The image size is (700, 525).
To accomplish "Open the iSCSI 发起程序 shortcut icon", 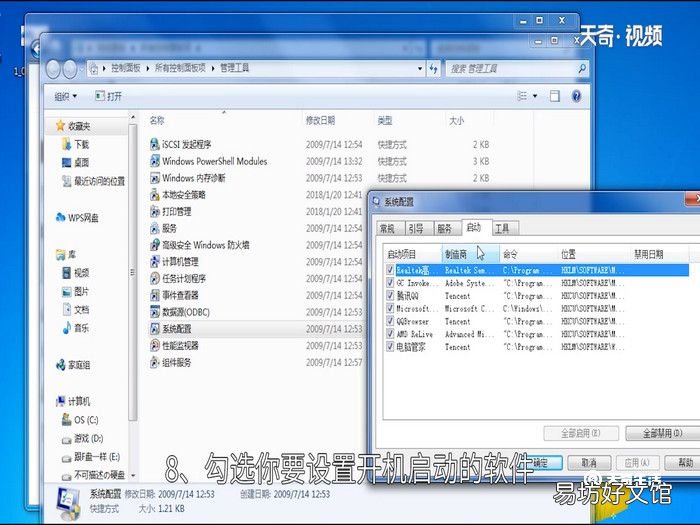I will coord(154,144).
